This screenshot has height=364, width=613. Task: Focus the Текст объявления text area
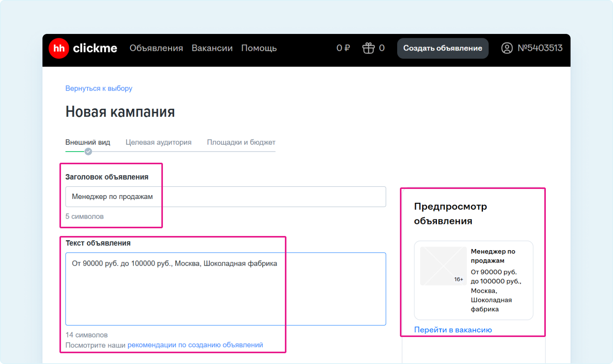click(226, 289)
